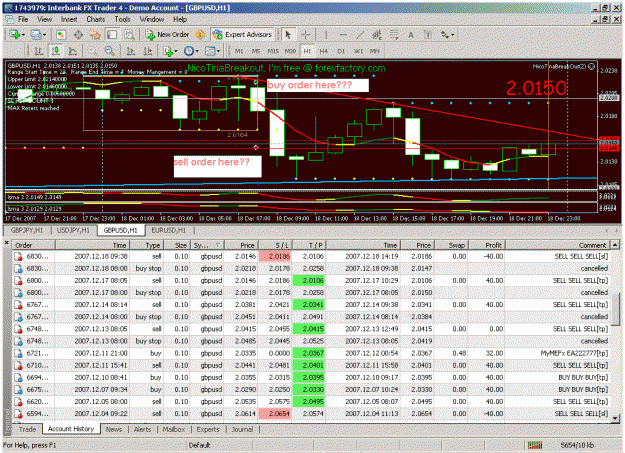
Task: Click the order icon in the 2007.12.11 21:00 buy row
Action: point(18,353)
